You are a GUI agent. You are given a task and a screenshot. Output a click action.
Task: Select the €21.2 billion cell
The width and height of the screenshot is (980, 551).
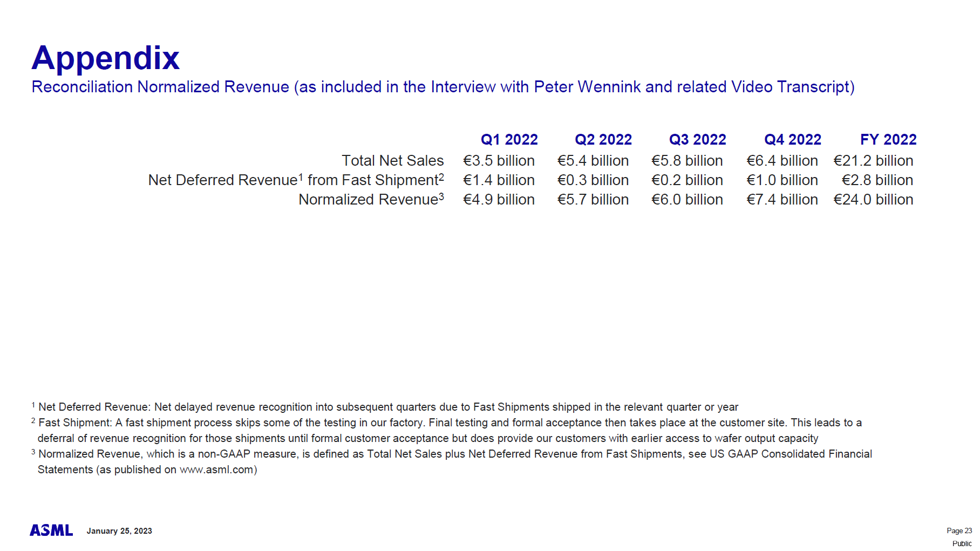click(x=873, y=161)
